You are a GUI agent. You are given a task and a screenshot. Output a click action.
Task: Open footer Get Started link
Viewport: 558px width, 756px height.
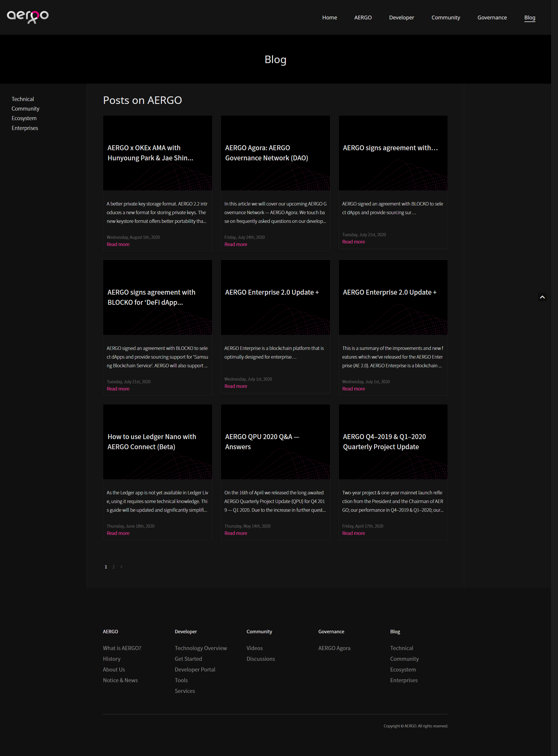coord(188,659)
